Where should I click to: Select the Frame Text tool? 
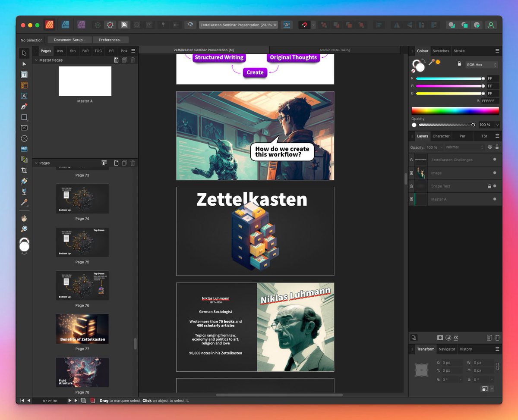point(24,75)
